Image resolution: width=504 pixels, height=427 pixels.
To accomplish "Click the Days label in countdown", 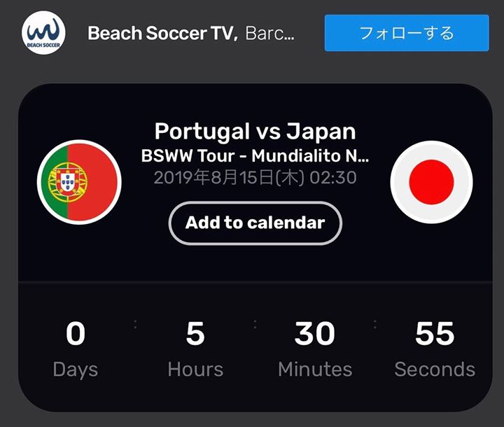I will (x=76, y=370).
